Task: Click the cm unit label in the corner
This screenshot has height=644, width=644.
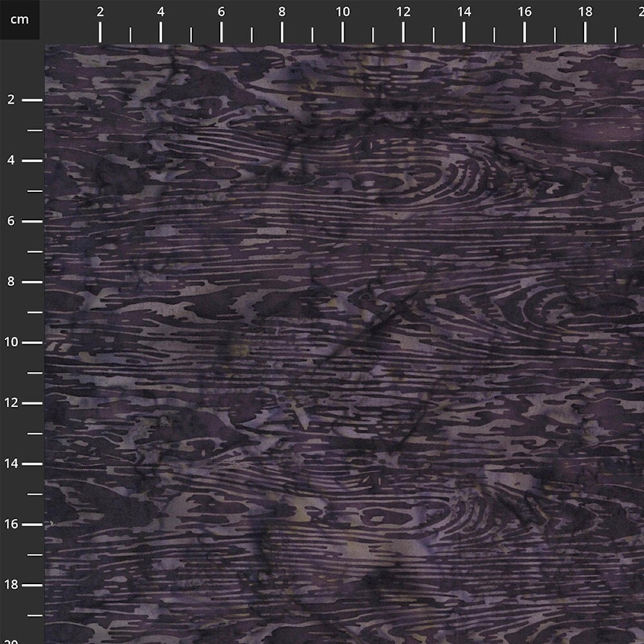Action: (19, 19)
